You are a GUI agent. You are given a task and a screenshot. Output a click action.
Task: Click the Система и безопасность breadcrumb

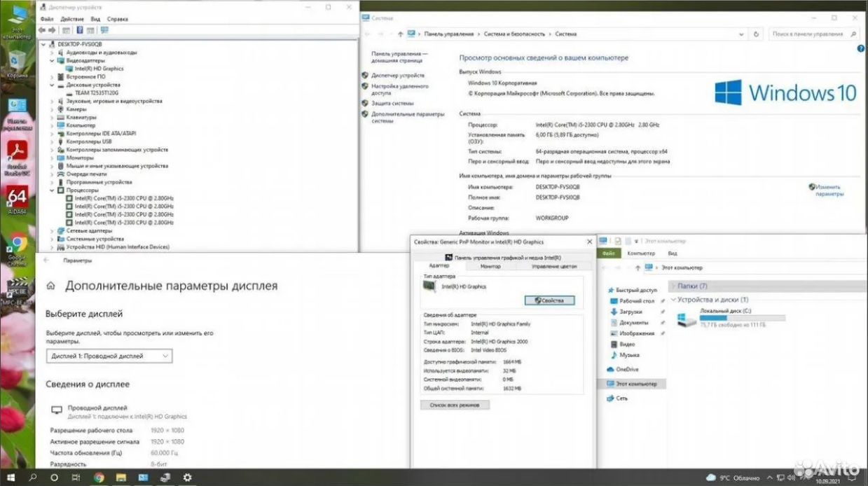pos(514,34)
